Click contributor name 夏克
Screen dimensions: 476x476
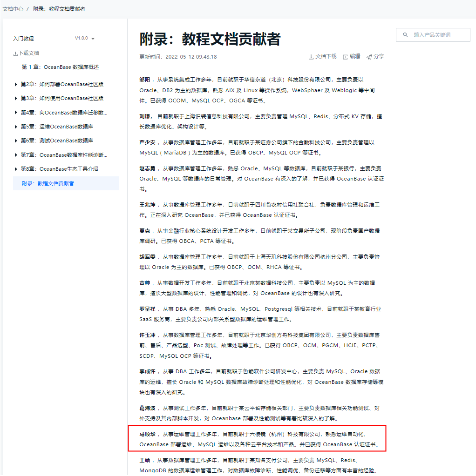coord(145,231)
